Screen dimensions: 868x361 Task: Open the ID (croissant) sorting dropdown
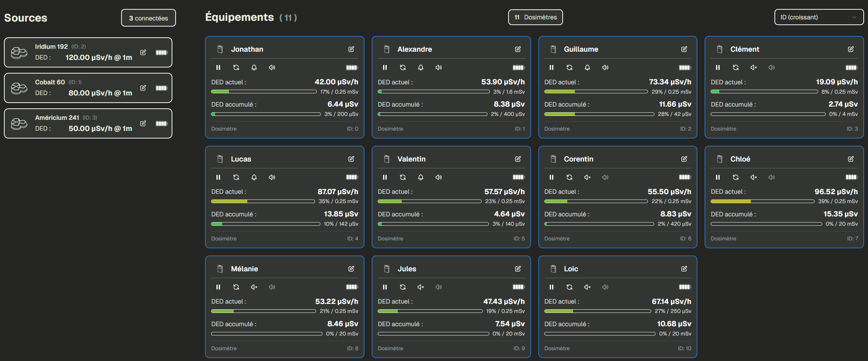pos(819,17)
